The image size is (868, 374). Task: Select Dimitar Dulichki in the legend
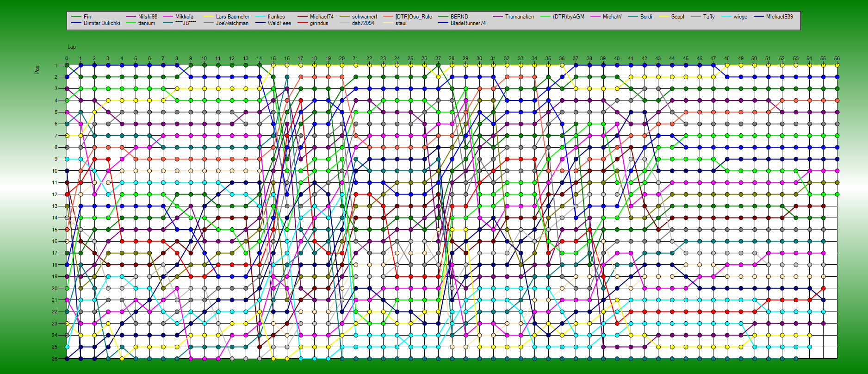pos(101,23)
